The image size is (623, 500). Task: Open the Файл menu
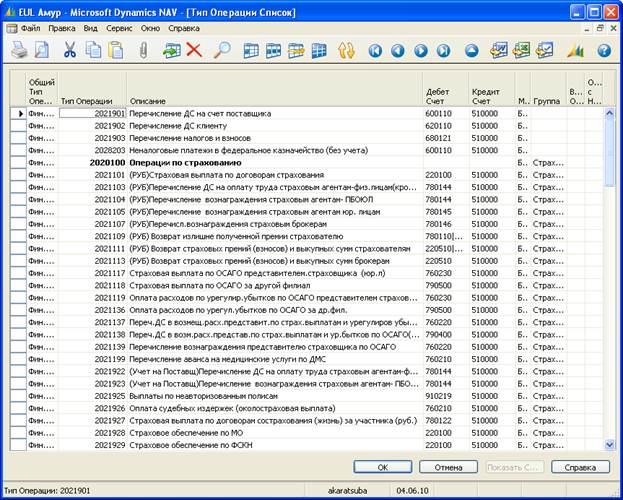click(30, 28)
